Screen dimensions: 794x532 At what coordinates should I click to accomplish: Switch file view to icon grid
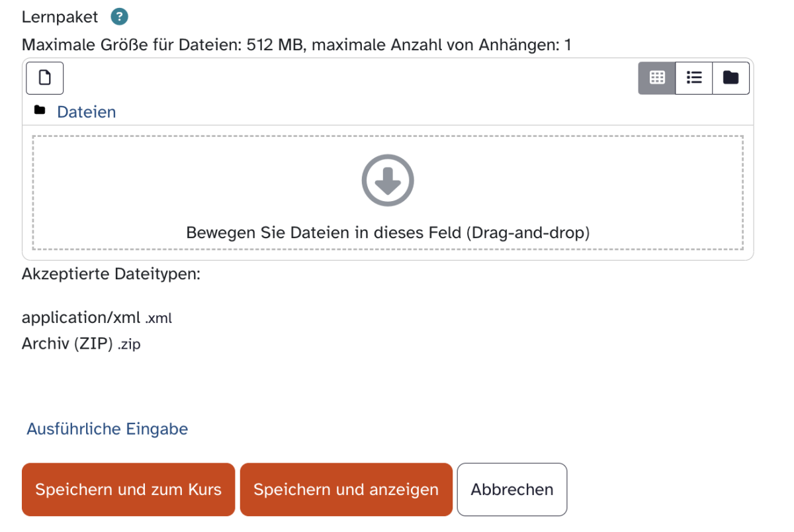point(657,78)
